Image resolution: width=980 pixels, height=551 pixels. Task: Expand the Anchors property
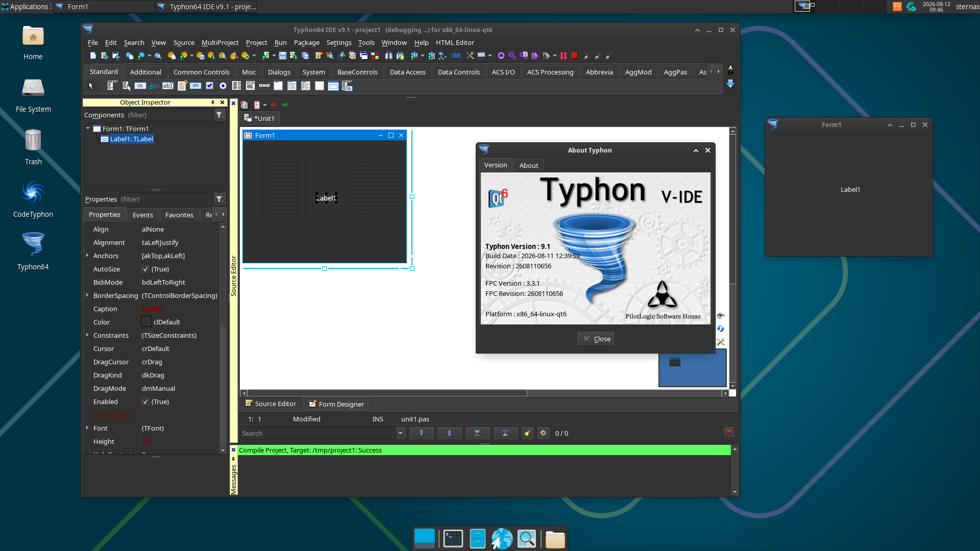87,256
